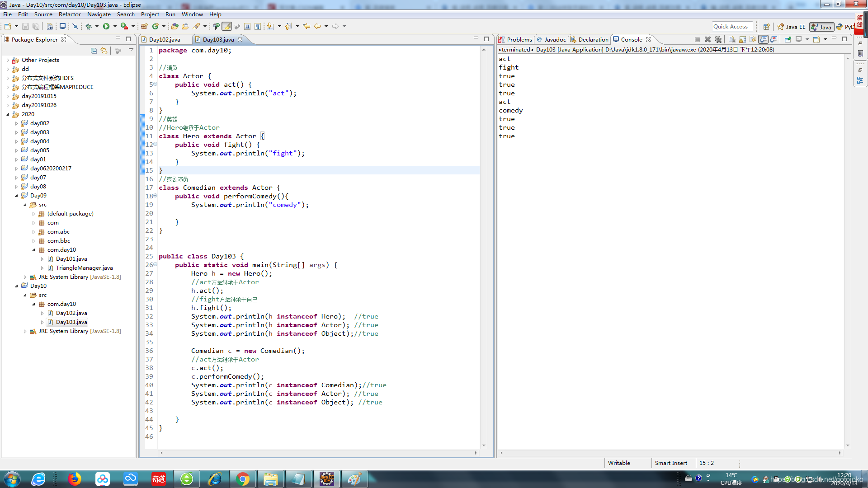This screenshot has height=488, width=868.
Task: Click the New Java Class icon
Action: tap(156, 26)
